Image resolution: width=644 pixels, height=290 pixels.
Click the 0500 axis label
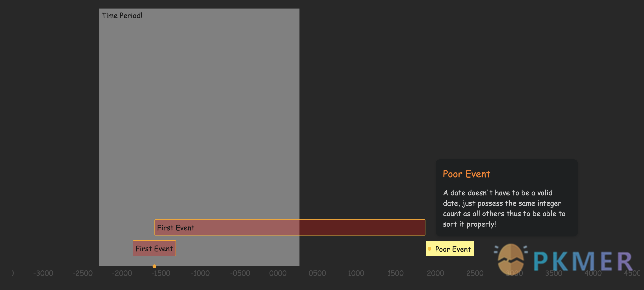[317, 273]
